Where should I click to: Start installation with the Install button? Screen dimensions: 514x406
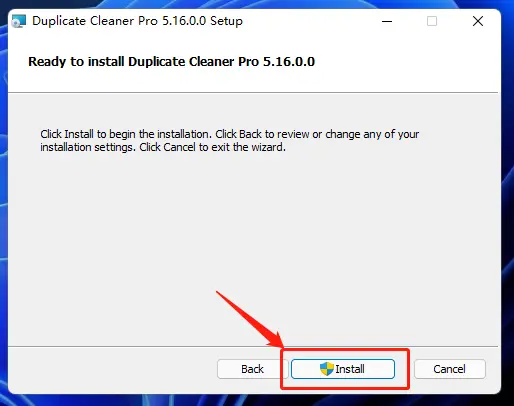pyautogui.click(x=343, y=369)
